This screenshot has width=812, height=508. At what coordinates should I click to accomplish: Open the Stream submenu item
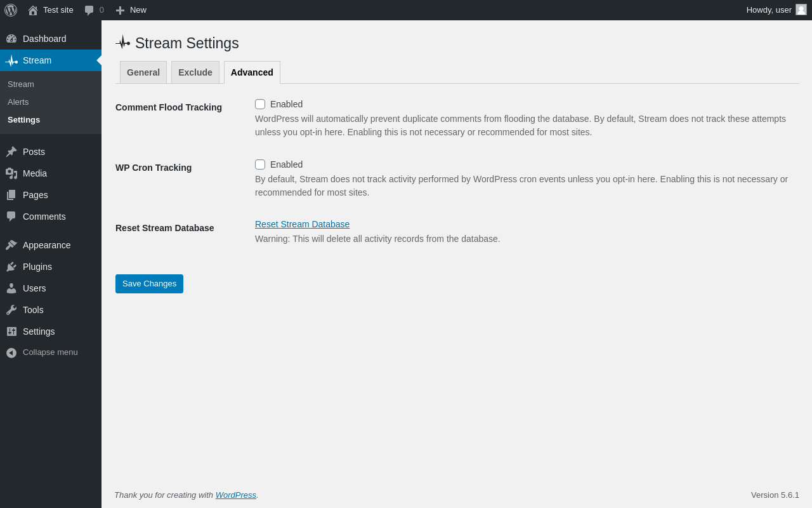pos(21,84)
